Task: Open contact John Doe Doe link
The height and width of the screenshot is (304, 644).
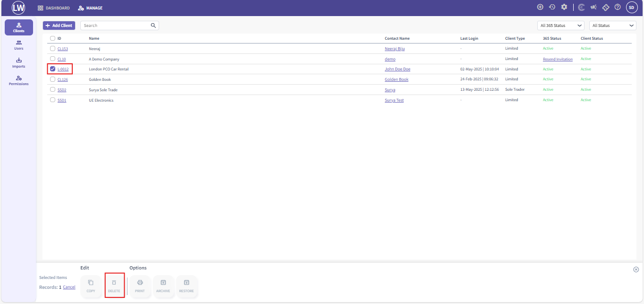Action: click(398, 69)
